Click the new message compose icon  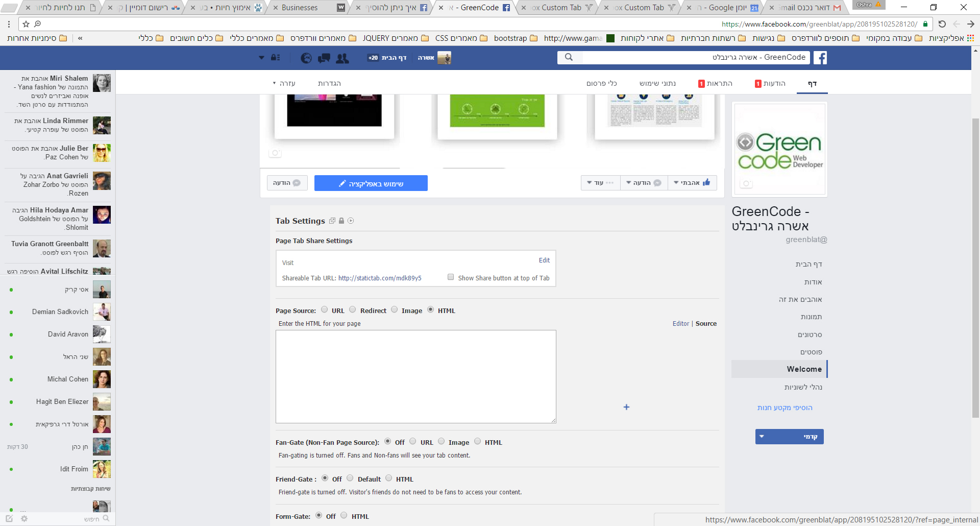pyautogui.click(x=9, y=518)
